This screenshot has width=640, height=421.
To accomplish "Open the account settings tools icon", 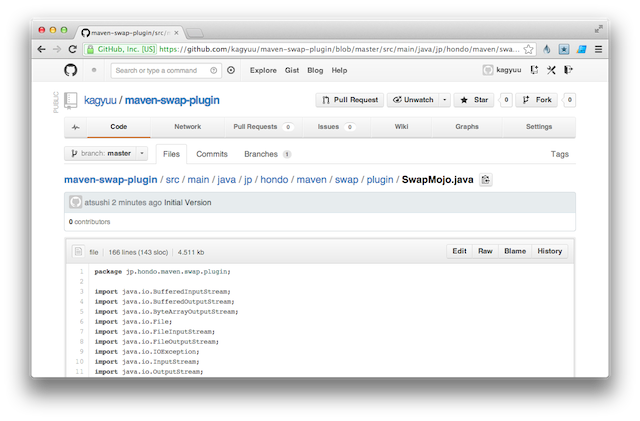I will [x=550, y=70].
